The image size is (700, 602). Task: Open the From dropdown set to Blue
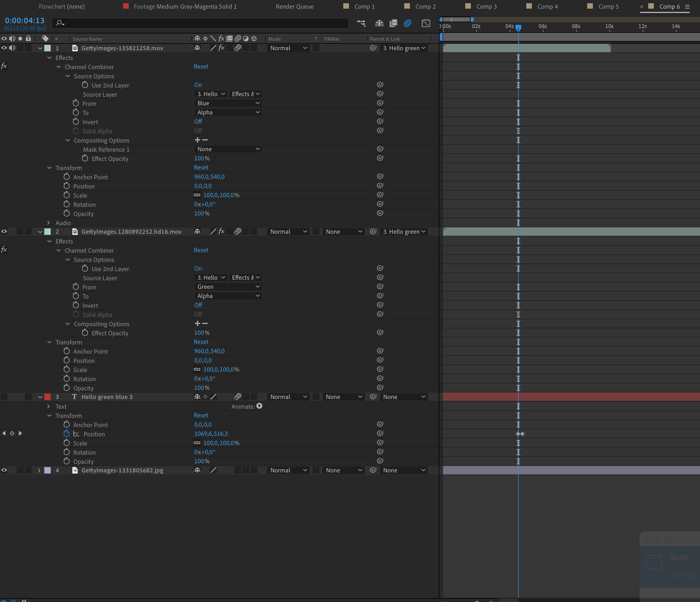click(x=228, y=103)
